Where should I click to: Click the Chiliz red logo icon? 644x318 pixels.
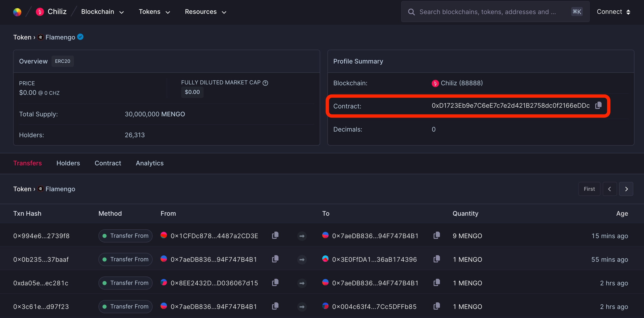40,12
